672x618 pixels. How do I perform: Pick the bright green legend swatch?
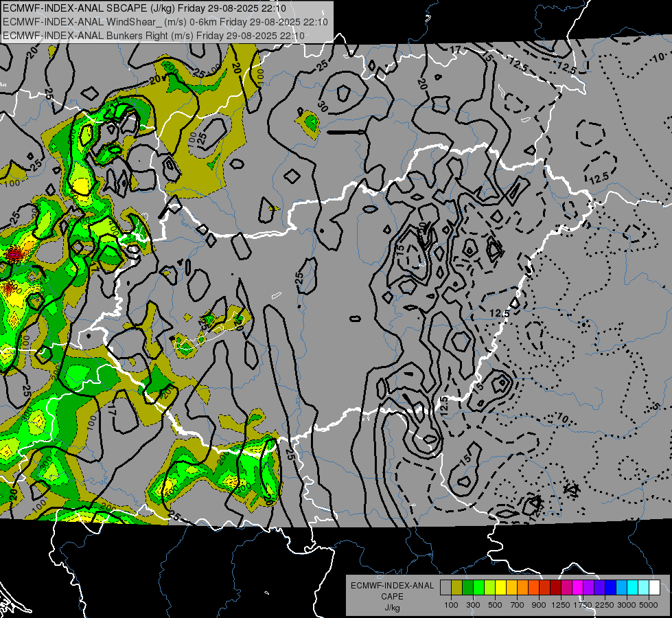pos(478,587)
